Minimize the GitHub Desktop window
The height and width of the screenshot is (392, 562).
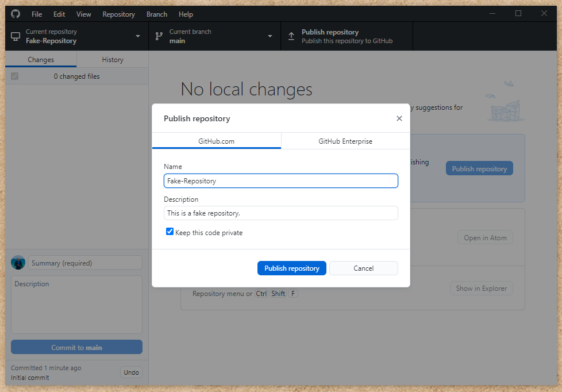(492, 14)
